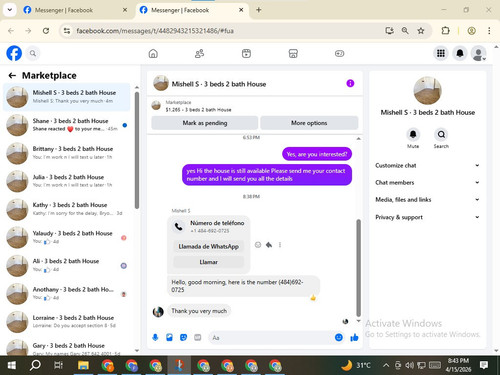This screenshot has width=500, height=375.
Task: Open the Facebook search magnifier
Action: pos(33,53)
